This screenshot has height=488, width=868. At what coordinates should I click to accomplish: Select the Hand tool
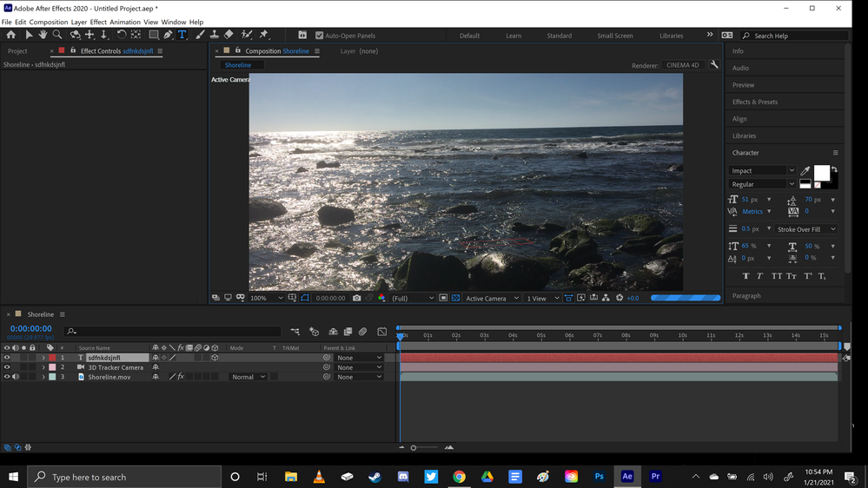pyautogui.click(x=43, y=35)
